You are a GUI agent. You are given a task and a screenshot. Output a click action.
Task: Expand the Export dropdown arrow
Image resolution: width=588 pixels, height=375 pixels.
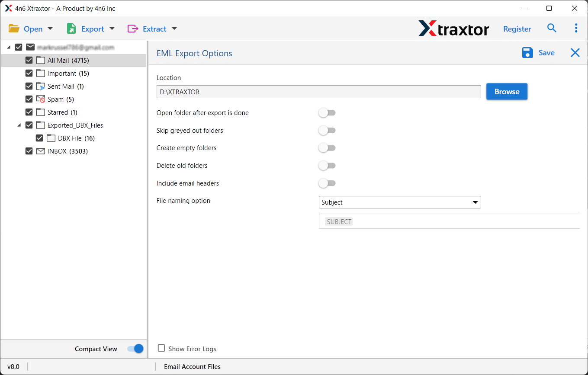coord(112,28)
